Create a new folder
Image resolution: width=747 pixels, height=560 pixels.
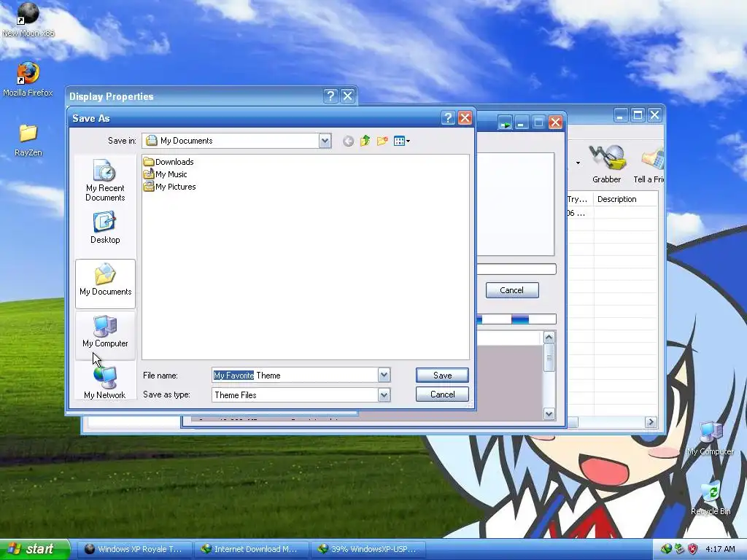382,141
